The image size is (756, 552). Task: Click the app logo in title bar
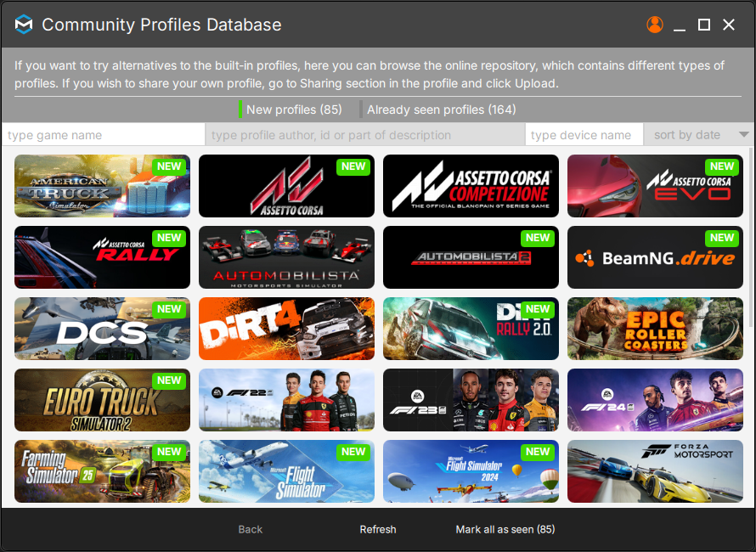click(x=24, y=25)
